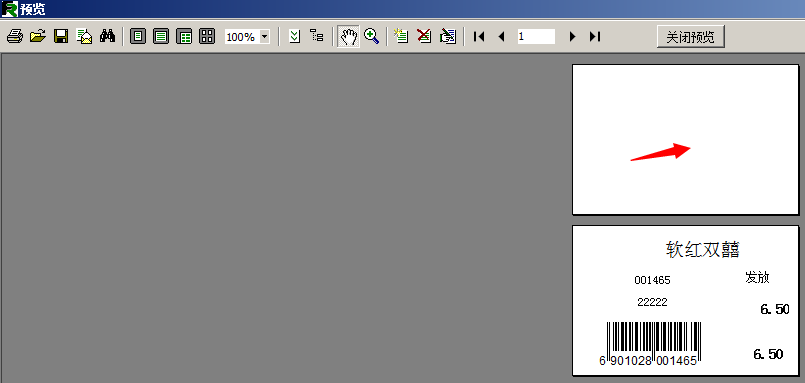Click the 关闭预览 button
Viewport: 805px width, 383px height.
click(691, 37)
